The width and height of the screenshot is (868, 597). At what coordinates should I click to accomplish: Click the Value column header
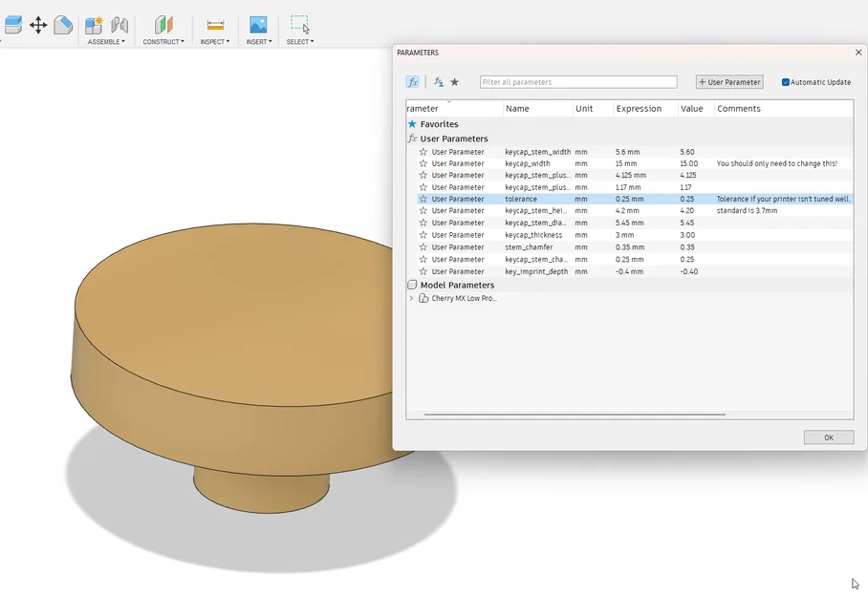click(x=696, y=109)
